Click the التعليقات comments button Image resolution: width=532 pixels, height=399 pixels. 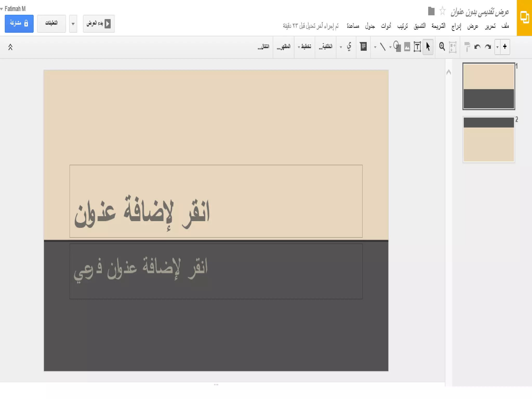tap(51, 23)
